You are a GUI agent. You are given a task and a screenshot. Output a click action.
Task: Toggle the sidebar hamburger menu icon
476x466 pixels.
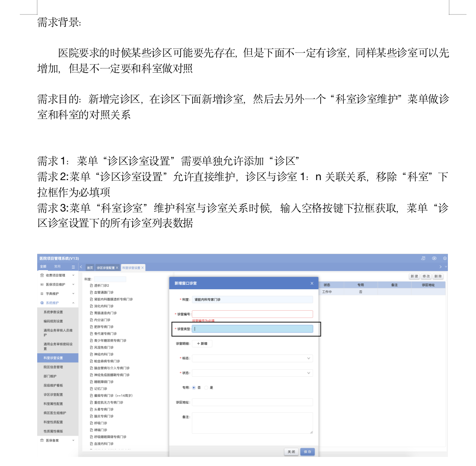coord(73,267)
